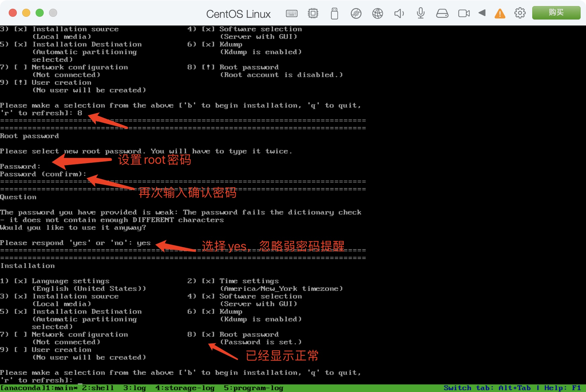Open the hard disk drive icon
This screenshot has width=586, height=392.
pos(442,13)
